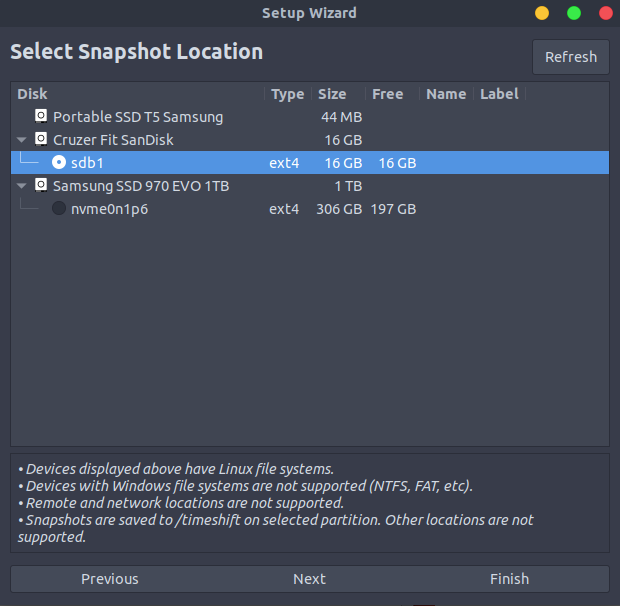Click the Samsung SSD 970 EVO disk icon
The height and width of the screenshot is (606, 620).
point(41,186)
